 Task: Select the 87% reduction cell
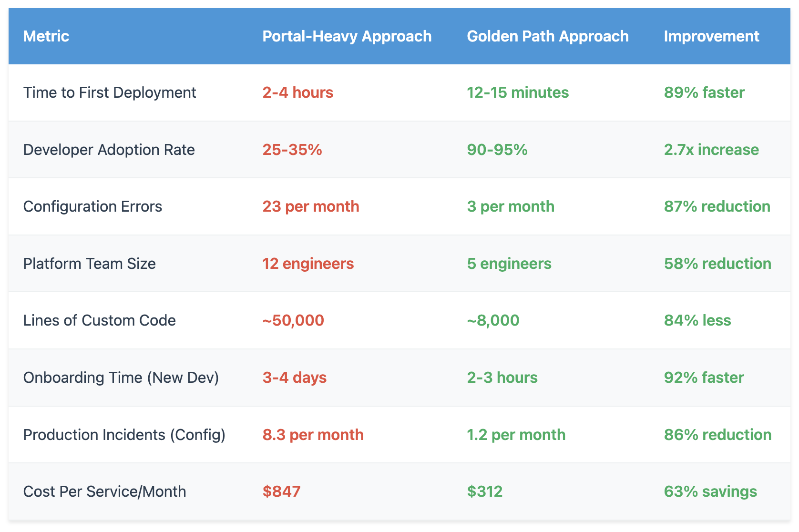pos(717,206)
